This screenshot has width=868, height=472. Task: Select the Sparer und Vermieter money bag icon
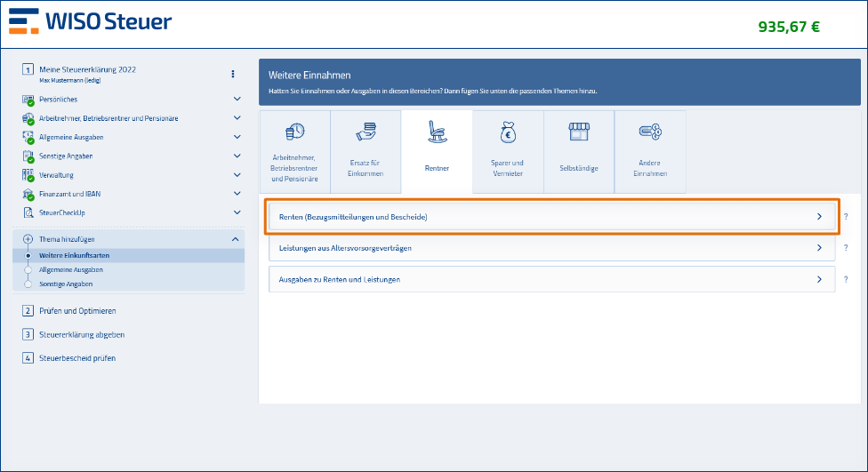[508, 133]
